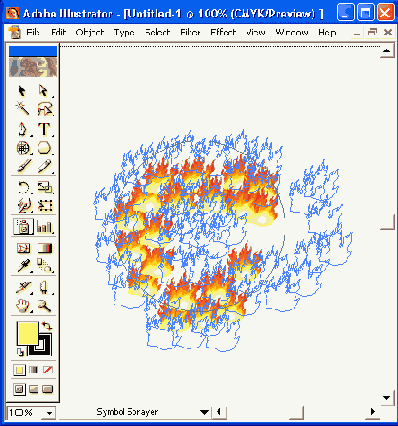The image size is (398, 426).
Task: Expand the status bar Symbol Sprayer popup
Action: click(x=204, y=412)
